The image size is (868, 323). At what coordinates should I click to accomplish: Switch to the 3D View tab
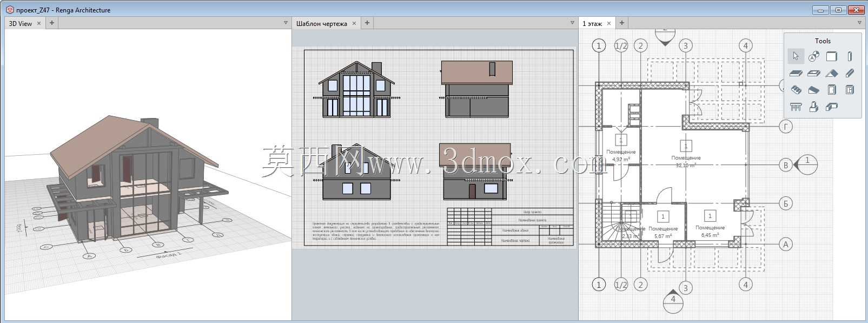[x=21, y=23]
